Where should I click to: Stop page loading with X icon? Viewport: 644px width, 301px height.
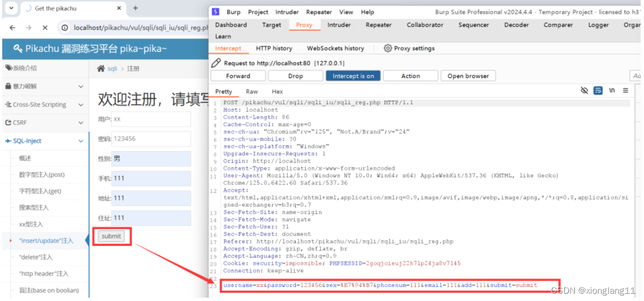pos(45,27)
